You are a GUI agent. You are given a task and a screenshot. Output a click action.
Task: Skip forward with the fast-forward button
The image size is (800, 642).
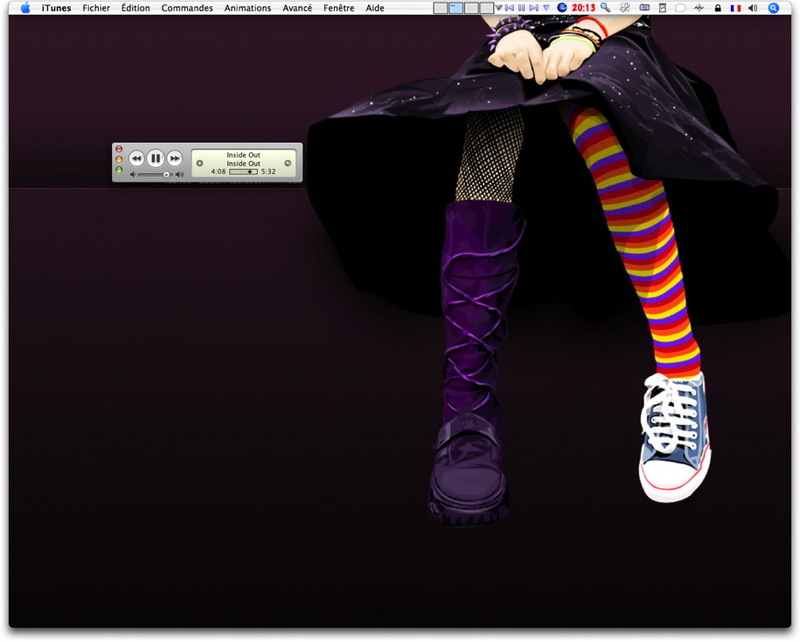(174, 158)
